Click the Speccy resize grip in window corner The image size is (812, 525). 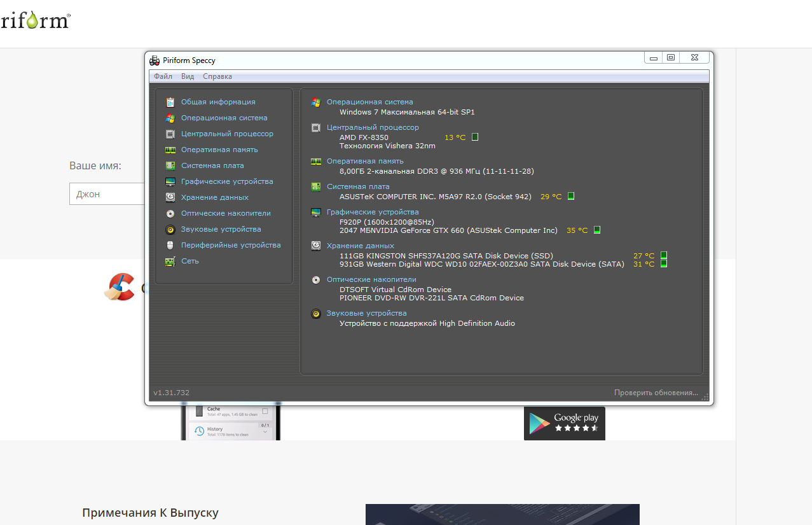pos(705,397)
